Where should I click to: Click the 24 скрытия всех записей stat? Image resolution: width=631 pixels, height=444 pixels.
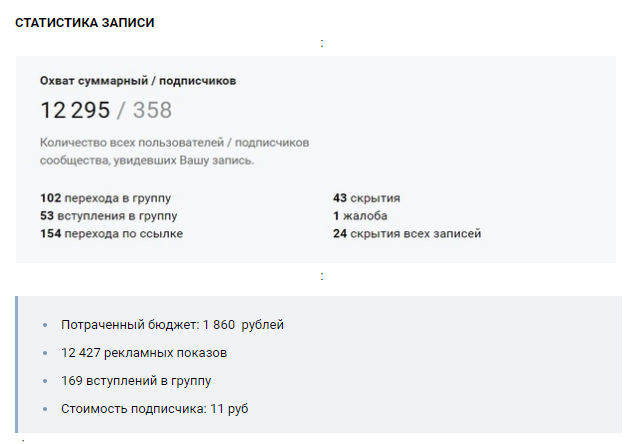point(407,233)
